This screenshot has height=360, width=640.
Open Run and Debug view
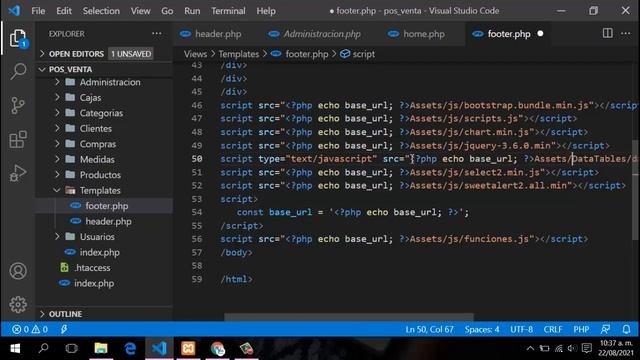pyautogui.click(x=18, y=173)
